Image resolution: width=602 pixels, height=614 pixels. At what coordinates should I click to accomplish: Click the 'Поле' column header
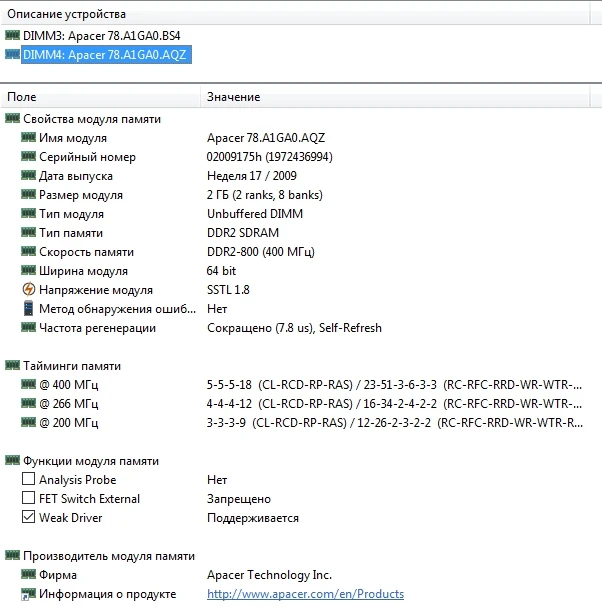[x=101, y=96]
